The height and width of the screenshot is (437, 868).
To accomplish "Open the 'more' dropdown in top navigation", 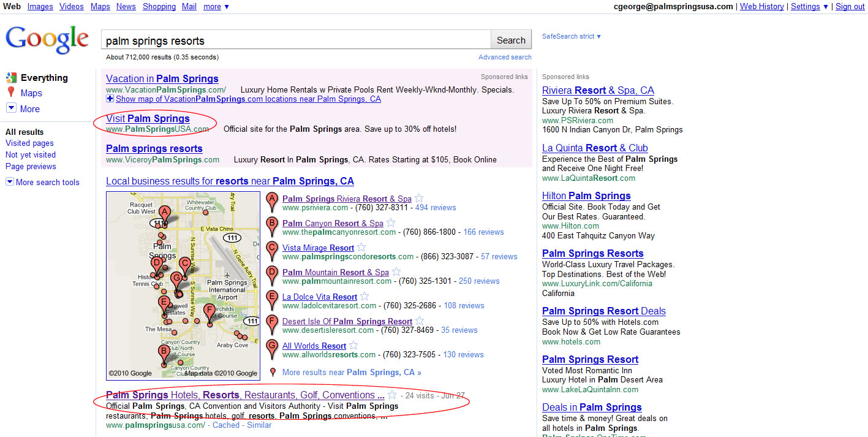I will (216, 6).
